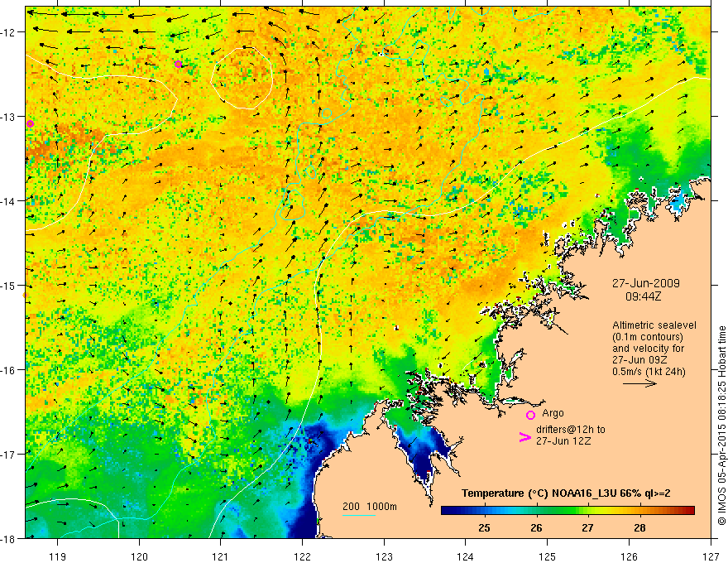
Task: Click the longitude 123 axis label
Action: [x=384, y=556]
